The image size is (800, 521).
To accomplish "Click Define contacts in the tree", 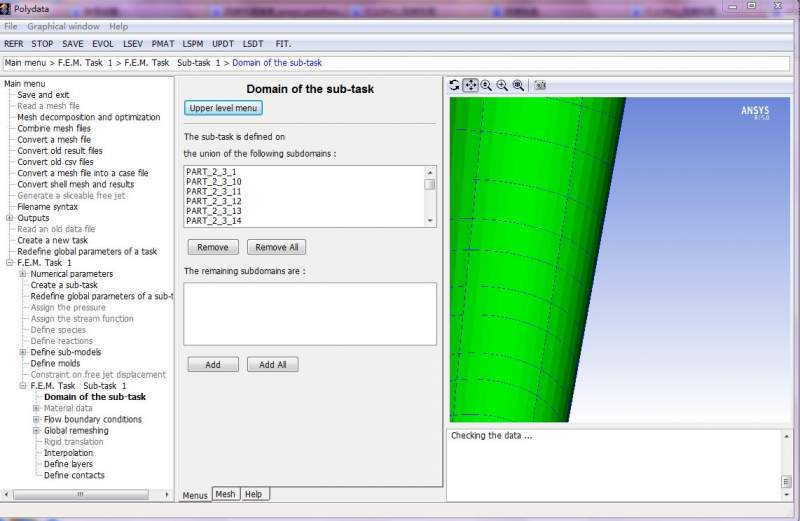I will 74,476.
